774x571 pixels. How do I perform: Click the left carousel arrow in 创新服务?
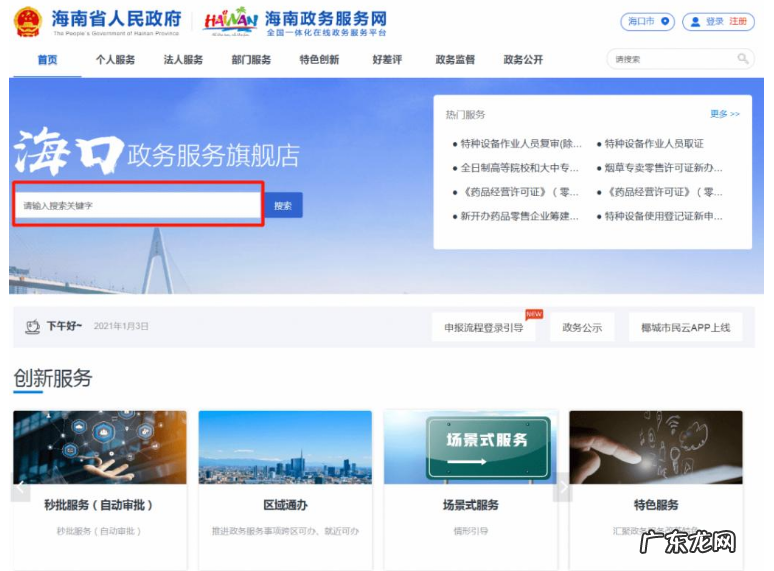[21, 487]
